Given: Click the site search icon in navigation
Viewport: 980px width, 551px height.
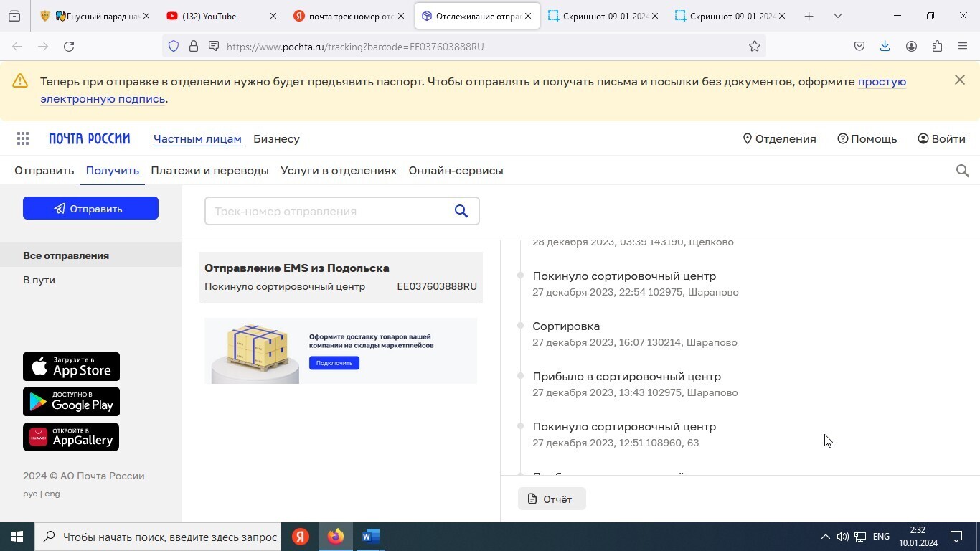Looking at the screenshot, I should [x=963, y=171].
